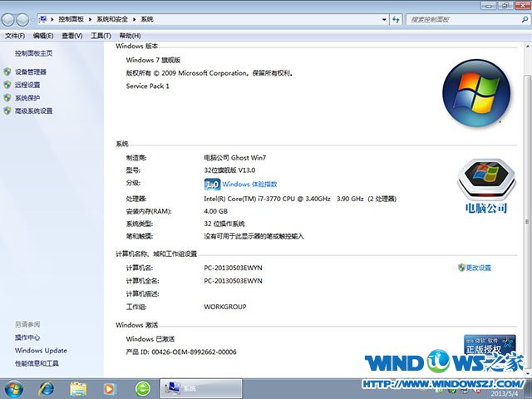532x399 pixels.
Task: Click the scrollbar up arrow
Action: click(528, 46)
